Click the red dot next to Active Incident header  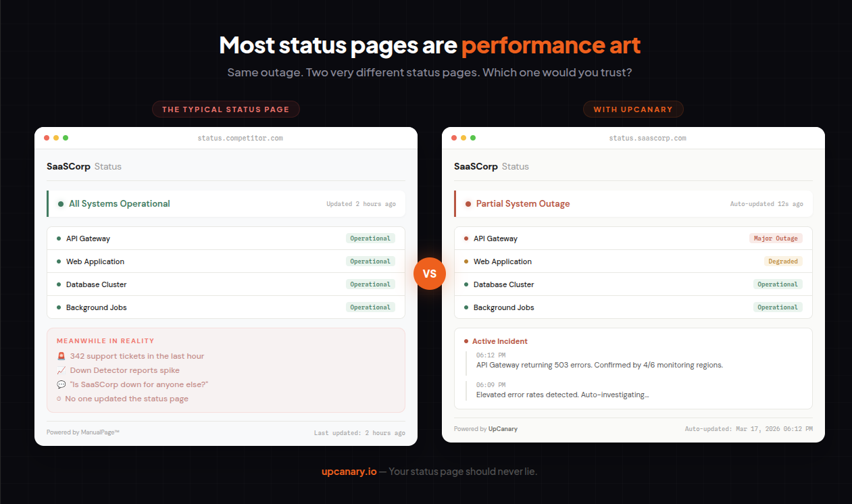(x=465, y=341)
